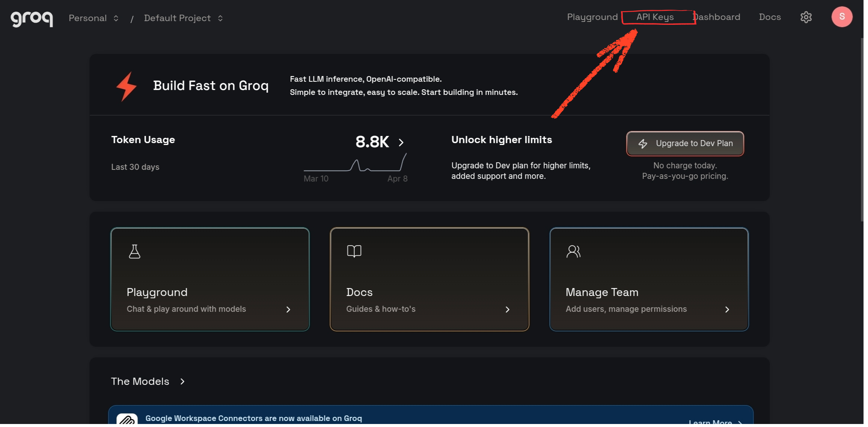Click 'Chat & play around with models' text
868x427 pixels.
click(x=186, y=309)
